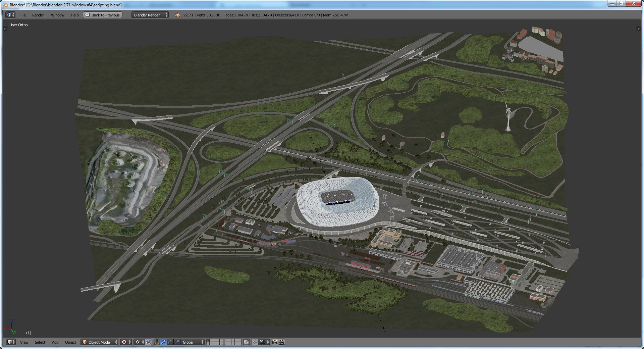Click the Blender logo in info header

[177, 15]
